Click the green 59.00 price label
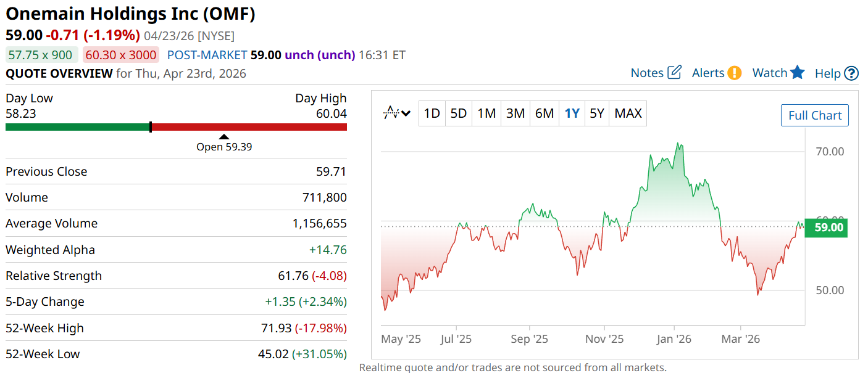This screenshot has height=373, width=868. click(828, 227)
